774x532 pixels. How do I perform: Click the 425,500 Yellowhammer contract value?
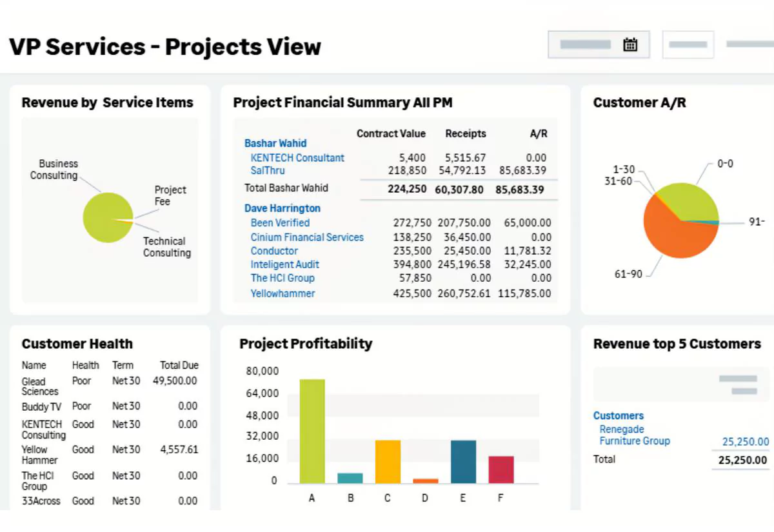pyautogui.click(x=412, y=293)
